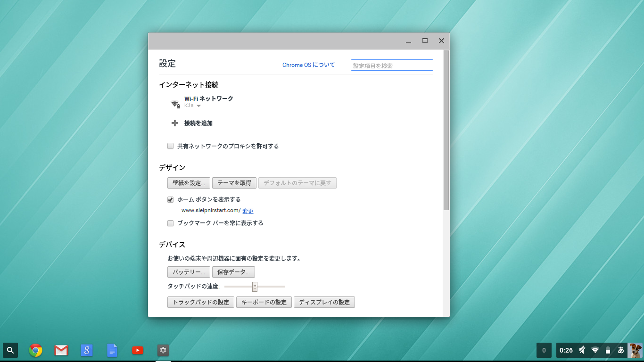Open Google Docs from the shelf
Screen dimensions: 644x362
pyautogui.click(x=112, y=350)
